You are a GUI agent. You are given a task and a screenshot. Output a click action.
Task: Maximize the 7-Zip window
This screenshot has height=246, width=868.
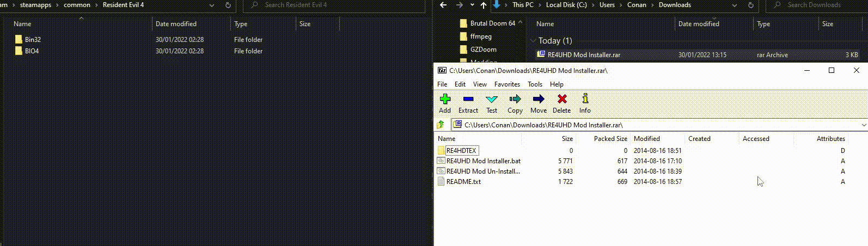coord(832,70)
